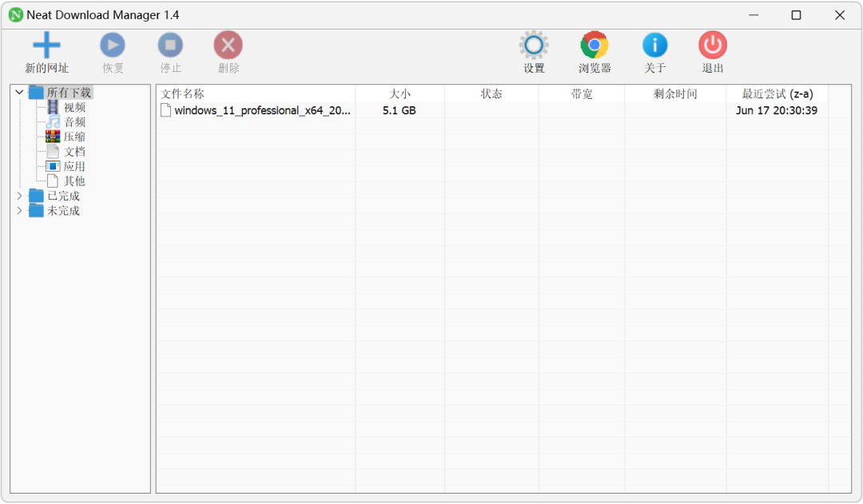Sort by 剩余时间 column header
This screenshot has height=504, width=863.
point(675,94)
